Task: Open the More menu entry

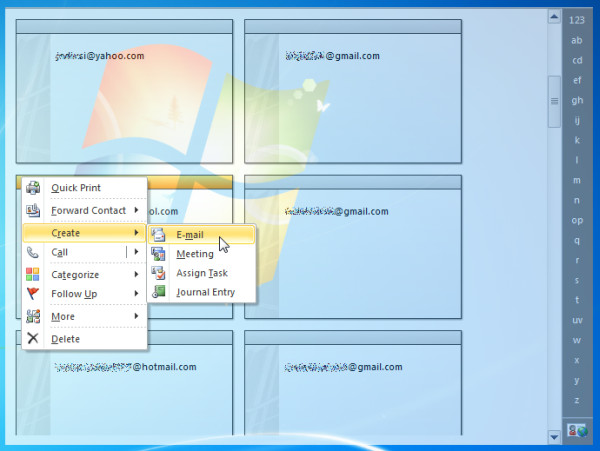Action: pyautogui.click(x=85, y=317)
